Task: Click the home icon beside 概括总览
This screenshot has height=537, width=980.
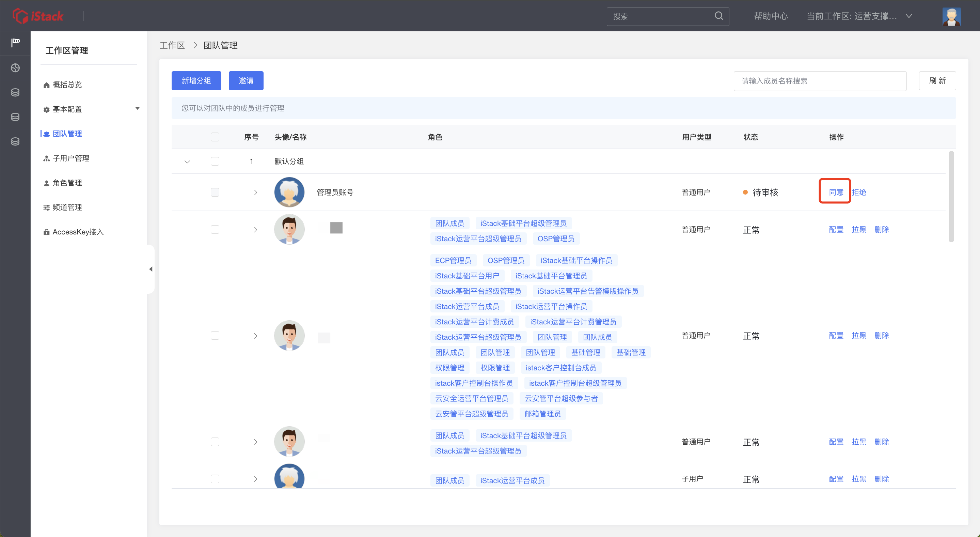Action: click(46, 85)
